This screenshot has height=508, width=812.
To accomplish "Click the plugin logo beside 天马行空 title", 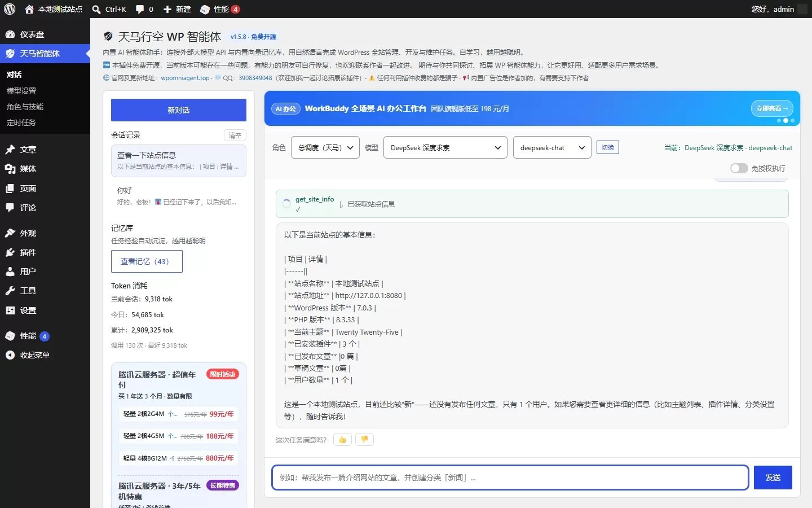I will coord(108,37).
